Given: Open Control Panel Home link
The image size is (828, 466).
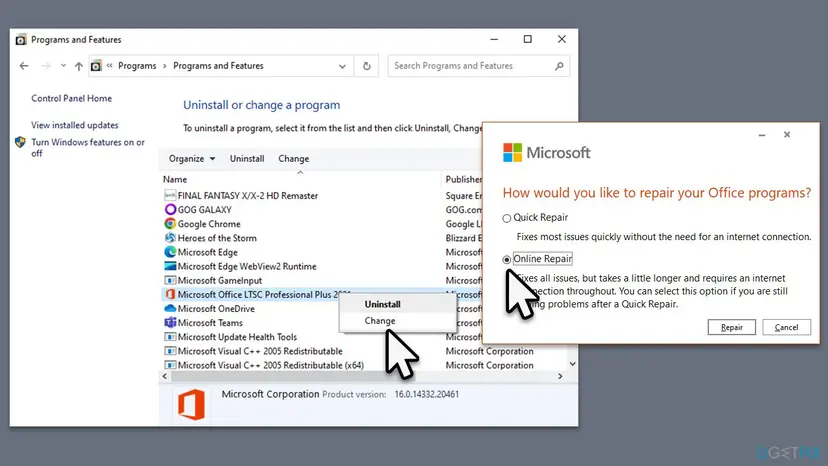Looking at the screenshot, I should (71, 98).
